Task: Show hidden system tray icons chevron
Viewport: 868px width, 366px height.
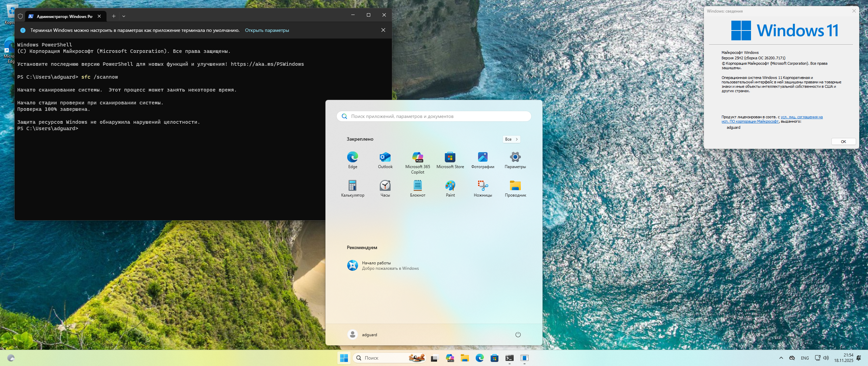Action: [781, 358]
